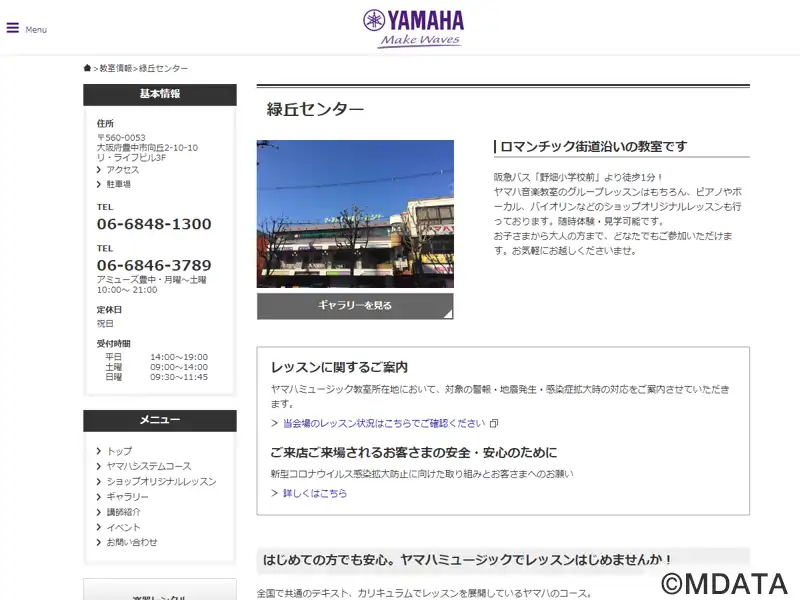Image resolution: width=800 pixels, height=600 pixels.
Task: Click the ギャラリーを見る button
Action: [355, 306]
